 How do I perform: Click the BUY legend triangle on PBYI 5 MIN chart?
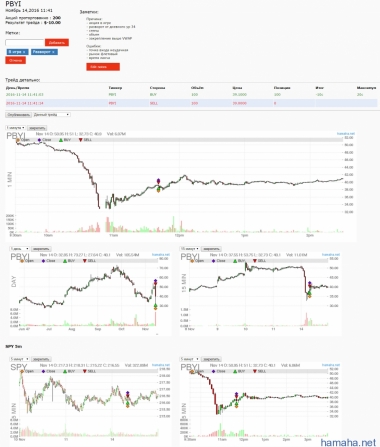[235, 371]
